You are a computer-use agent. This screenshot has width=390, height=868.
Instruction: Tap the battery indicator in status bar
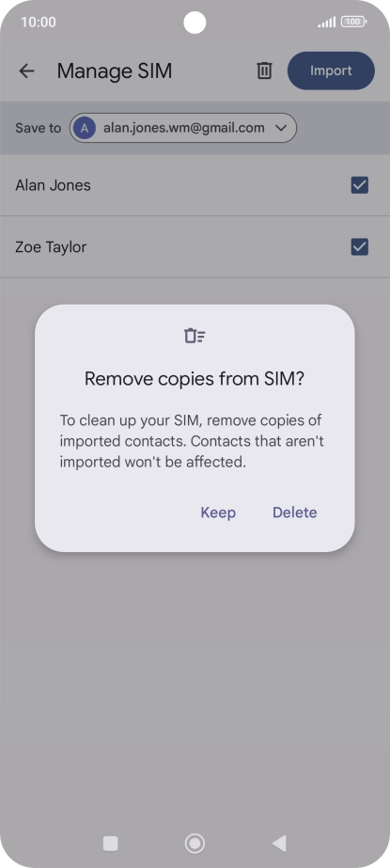(353, 23)
